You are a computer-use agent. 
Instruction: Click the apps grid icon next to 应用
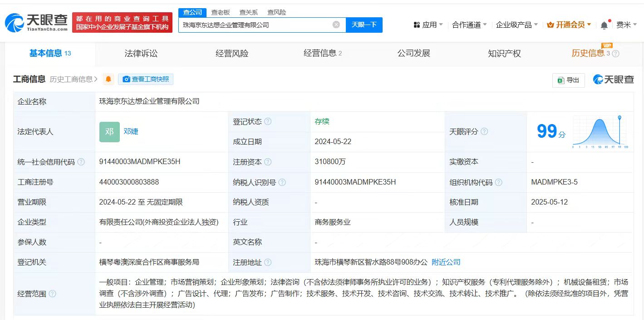click(x=417, y=25)
